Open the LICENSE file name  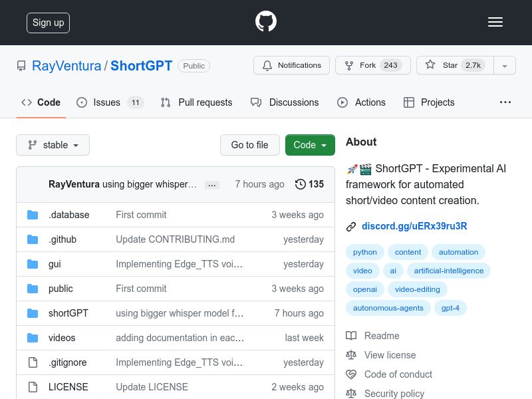click(68, 387)
